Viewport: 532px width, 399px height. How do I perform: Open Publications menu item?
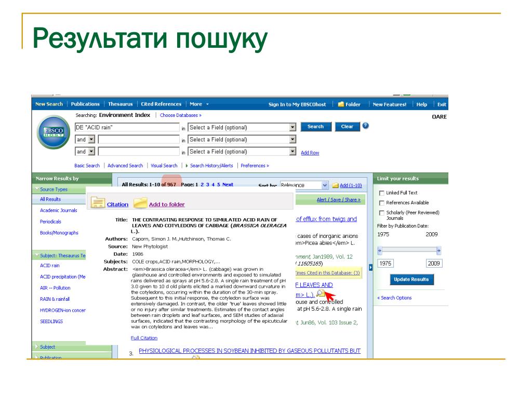(85, 104)
